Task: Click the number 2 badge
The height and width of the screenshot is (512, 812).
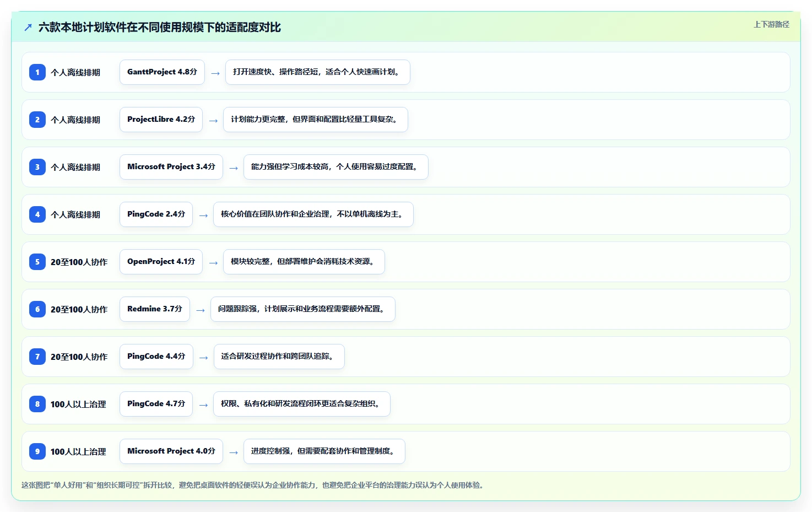Action: tap(37, 120)
